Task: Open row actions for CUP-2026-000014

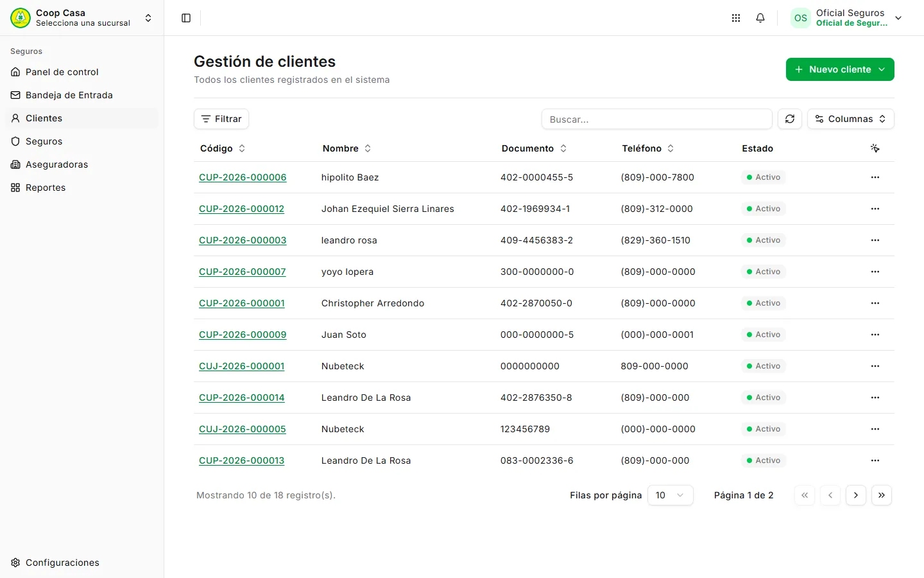Action: pyautogui.click(x=875, y=398)
